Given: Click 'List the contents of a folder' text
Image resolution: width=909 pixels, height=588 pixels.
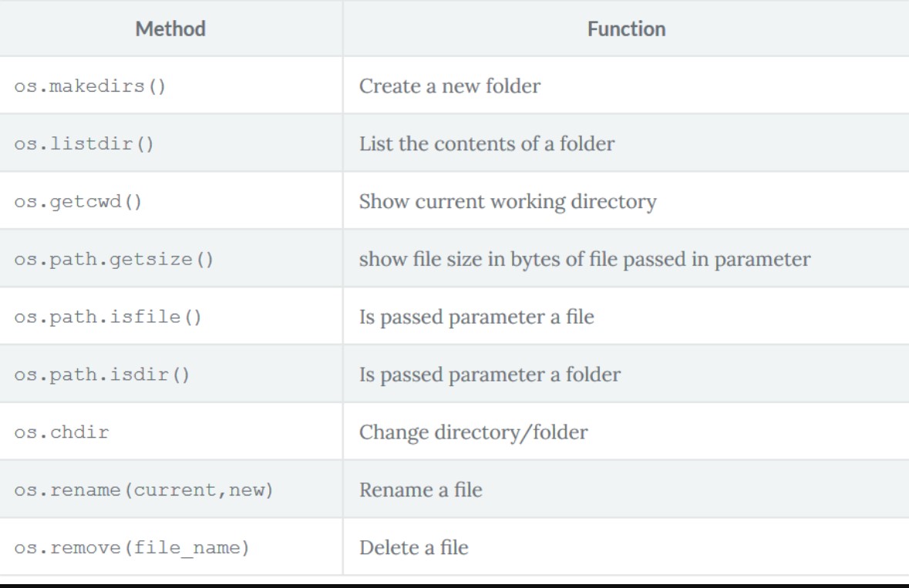Looking at the screenshot, I should click(486, 143).
